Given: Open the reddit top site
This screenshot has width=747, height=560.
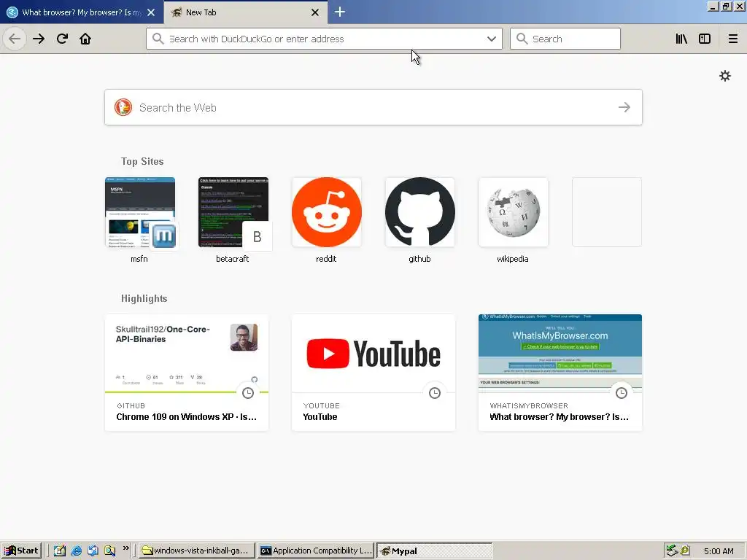Looking at the screenshot, I should (326, 220).
